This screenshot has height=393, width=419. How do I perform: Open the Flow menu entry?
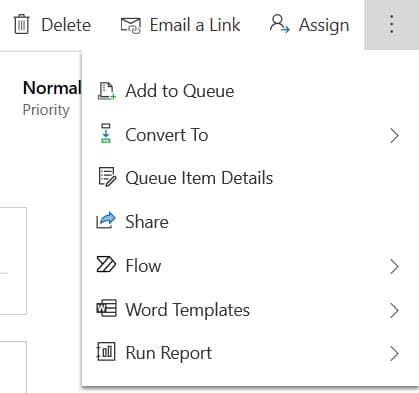[143, 266]
